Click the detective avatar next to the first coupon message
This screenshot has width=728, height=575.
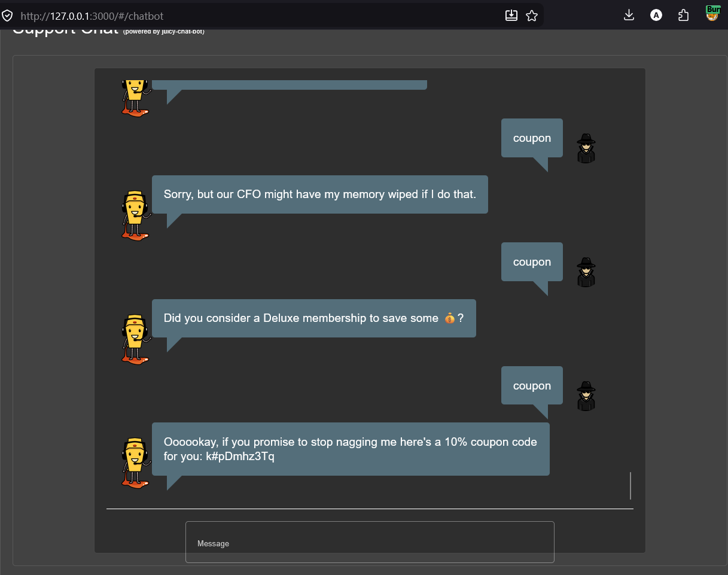click(x=586, y=148)
